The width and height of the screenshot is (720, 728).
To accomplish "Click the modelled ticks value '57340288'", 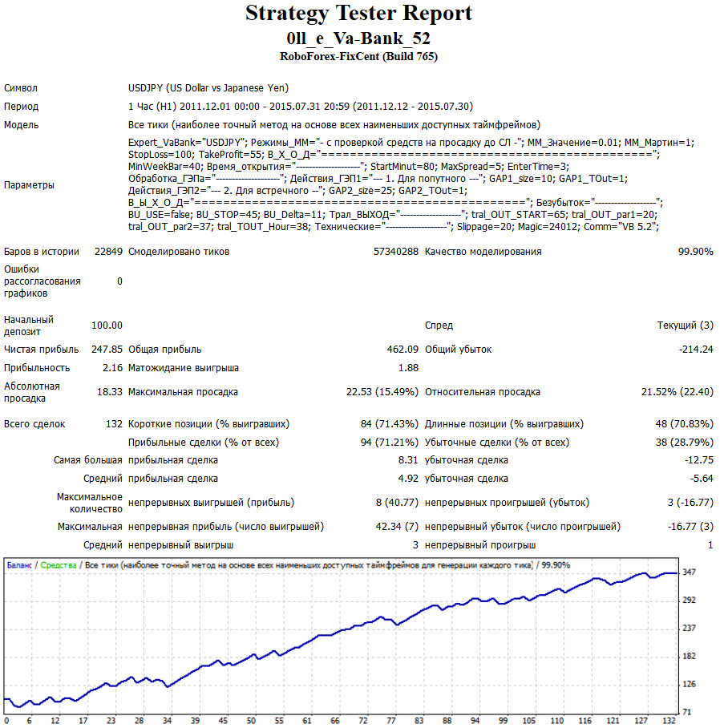I will [x=396, y=252].
